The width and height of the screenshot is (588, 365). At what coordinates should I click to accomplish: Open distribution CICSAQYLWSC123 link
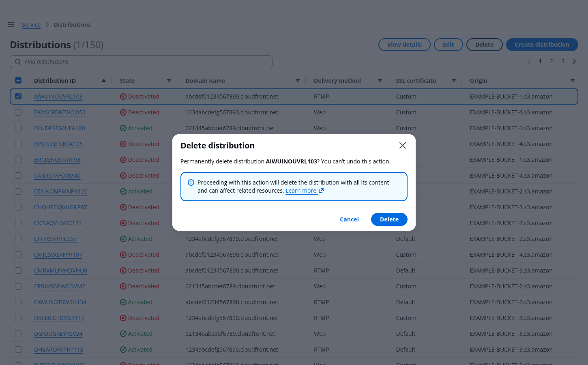click(58, 223)
